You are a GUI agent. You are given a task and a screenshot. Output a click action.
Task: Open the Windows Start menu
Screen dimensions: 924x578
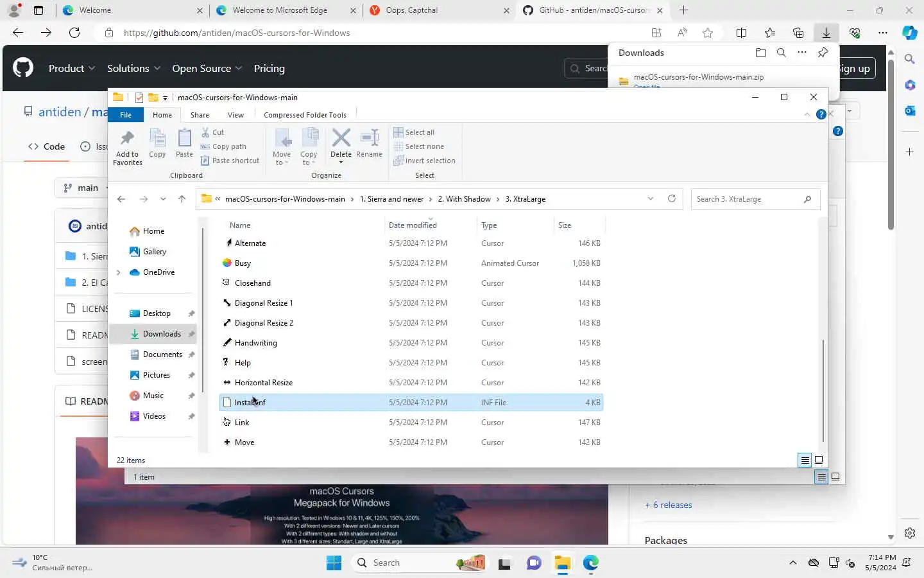[x=334, y=563]
